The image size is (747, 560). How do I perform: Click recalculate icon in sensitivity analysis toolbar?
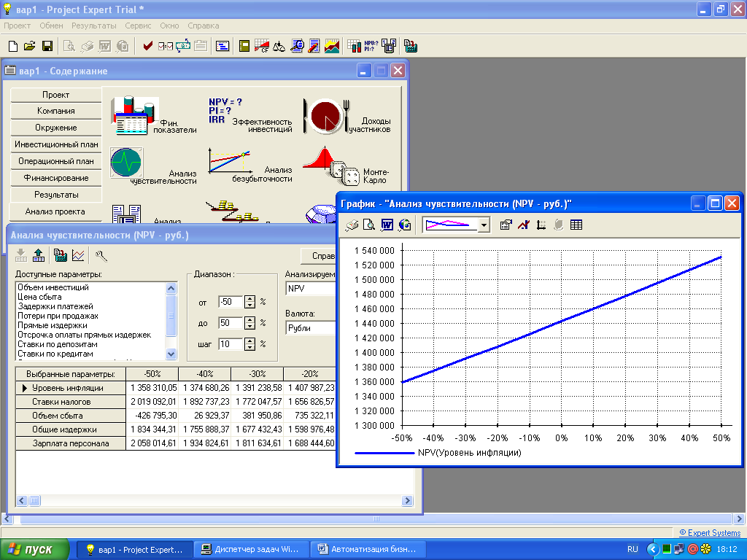coord(61,256)
